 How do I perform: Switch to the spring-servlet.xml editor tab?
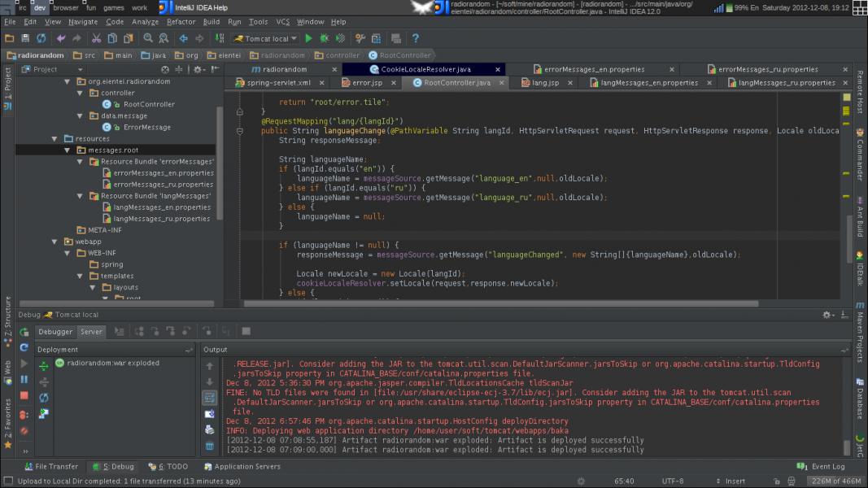(x=278, y=82)
